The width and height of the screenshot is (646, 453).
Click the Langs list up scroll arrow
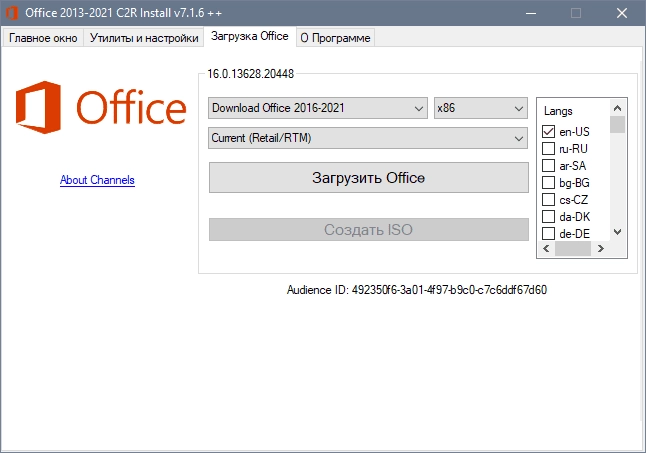click(618, 108)
